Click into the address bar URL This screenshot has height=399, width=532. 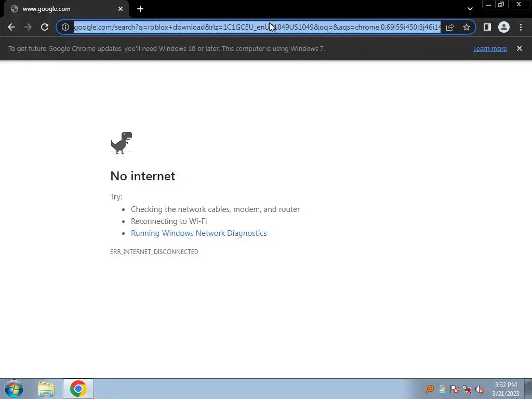pyautogui.click(x=257, y=27)
